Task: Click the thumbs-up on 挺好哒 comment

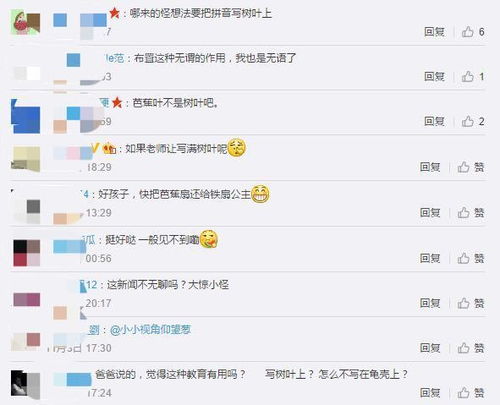Action: (471, 258)
